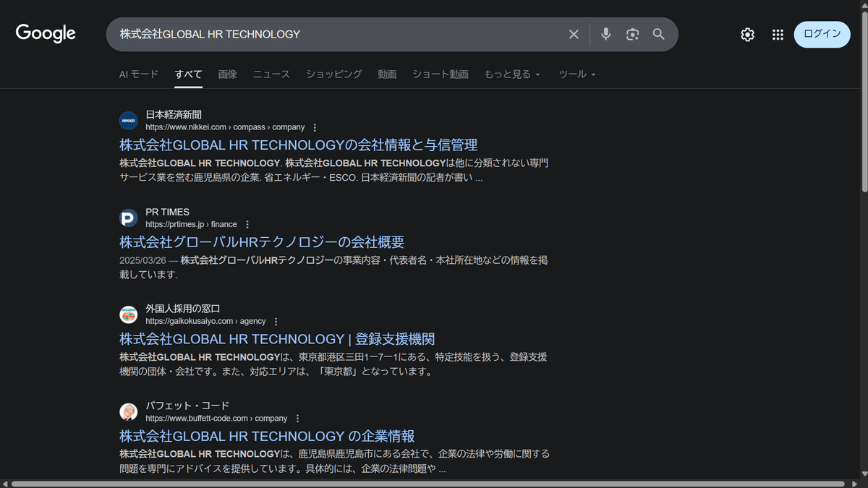Select the すべて tab

tap(189, 74)
